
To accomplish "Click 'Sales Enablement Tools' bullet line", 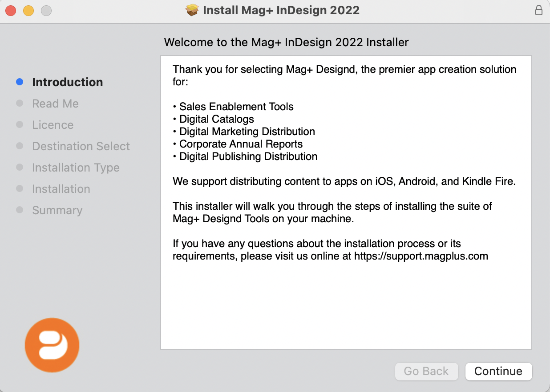I will pos(233,107).
